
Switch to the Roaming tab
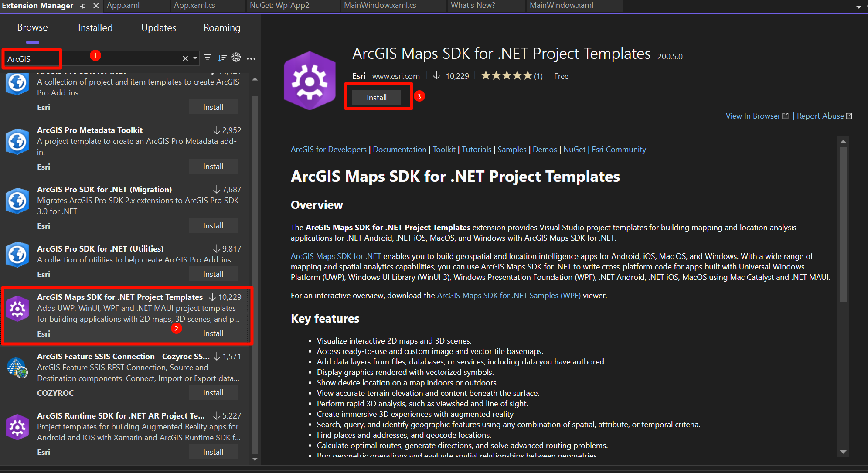(222, 28)
